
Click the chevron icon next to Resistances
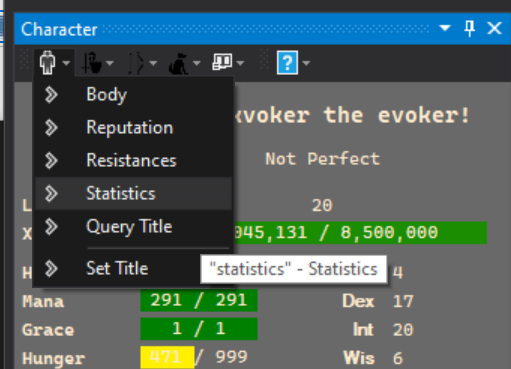tap(51, 160)
